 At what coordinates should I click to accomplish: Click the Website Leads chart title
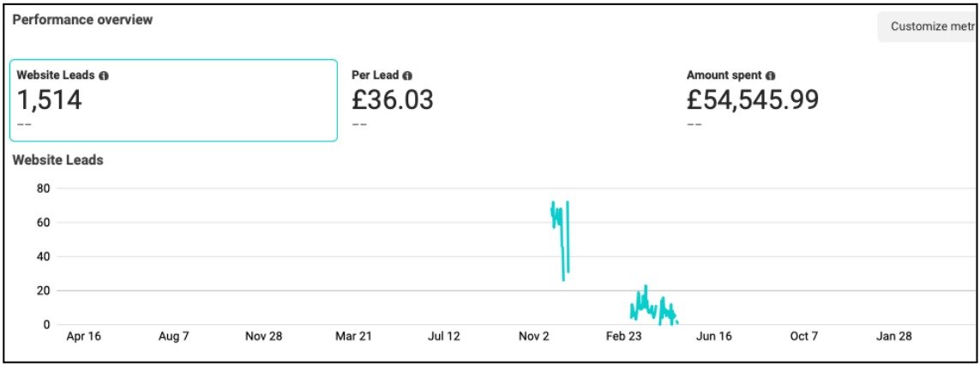pyautogui.click(x=57, y=159)
